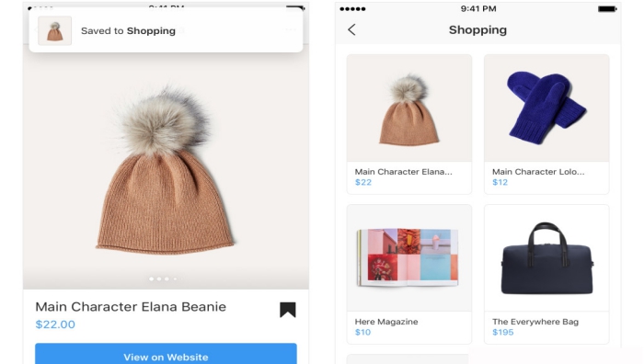
Task: Go back using the Shopping header arrow
Action: [351, 29]
